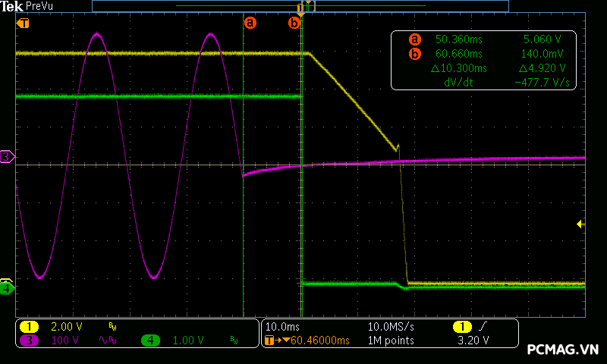Click the waveform record overview bar at top
607x364 pixels.
(300, 5)
